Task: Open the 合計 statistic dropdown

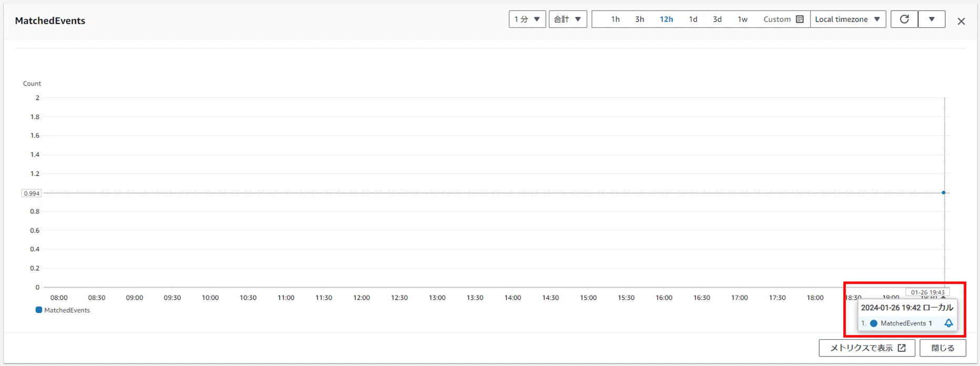Action: coord(568,19)
